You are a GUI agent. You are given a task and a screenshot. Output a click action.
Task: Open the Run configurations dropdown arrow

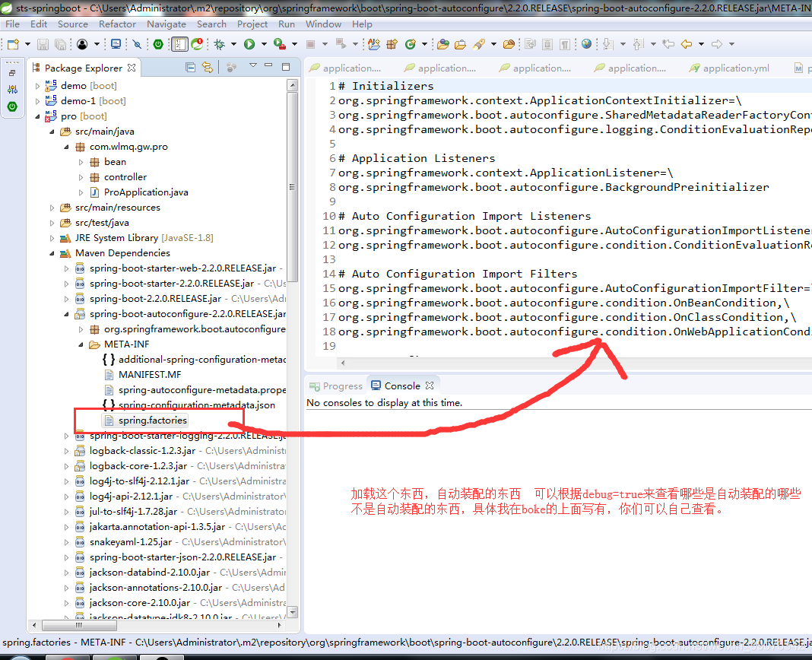(263, 44)
